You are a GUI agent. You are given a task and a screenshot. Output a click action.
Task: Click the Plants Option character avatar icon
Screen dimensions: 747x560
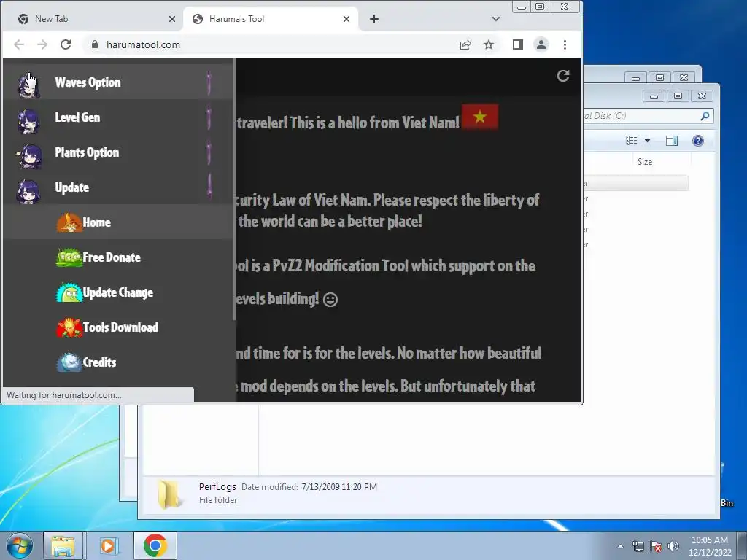point(29,156)
